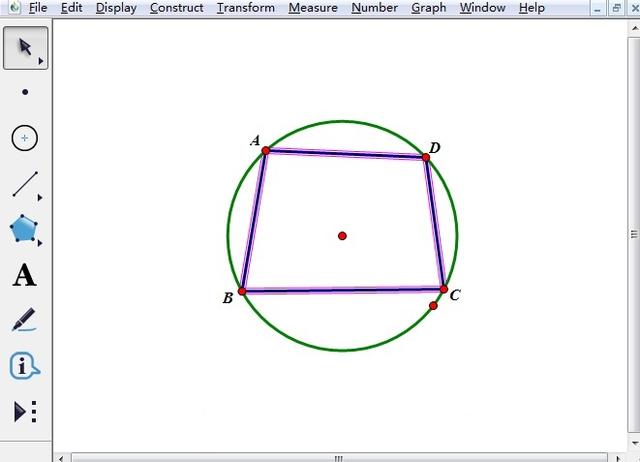Select the Selection Arrow tool
The width and height of the screenshot is (640, 462).
pyautogui.click(x=25, y=48)
